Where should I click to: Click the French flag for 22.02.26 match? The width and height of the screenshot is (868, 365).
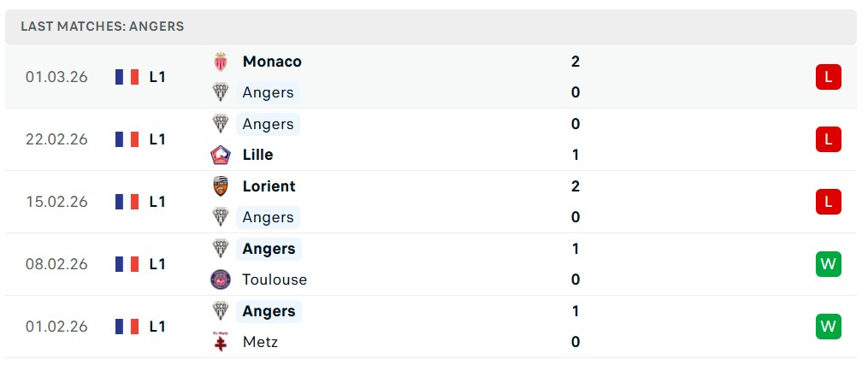[127, 139]
